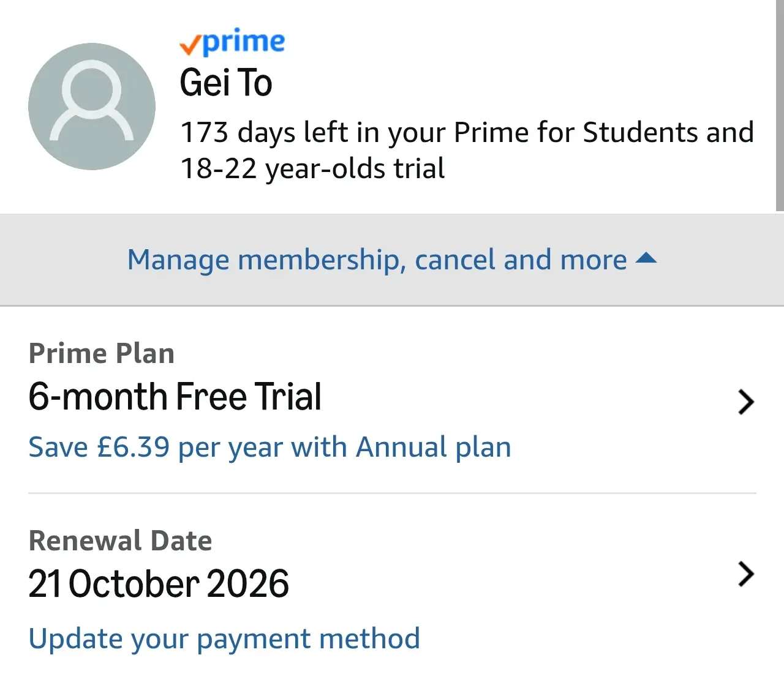Screen dimensions: 784x674
Task: Open Renewal Date details via right chevron
Action: click(745, 574)
